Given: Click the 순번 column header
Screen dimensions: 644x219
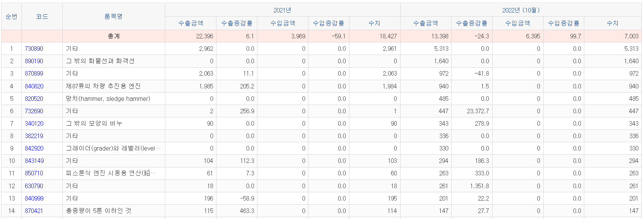Looking at the screenshot, I should pyautogui.click(x=11, y=17).
